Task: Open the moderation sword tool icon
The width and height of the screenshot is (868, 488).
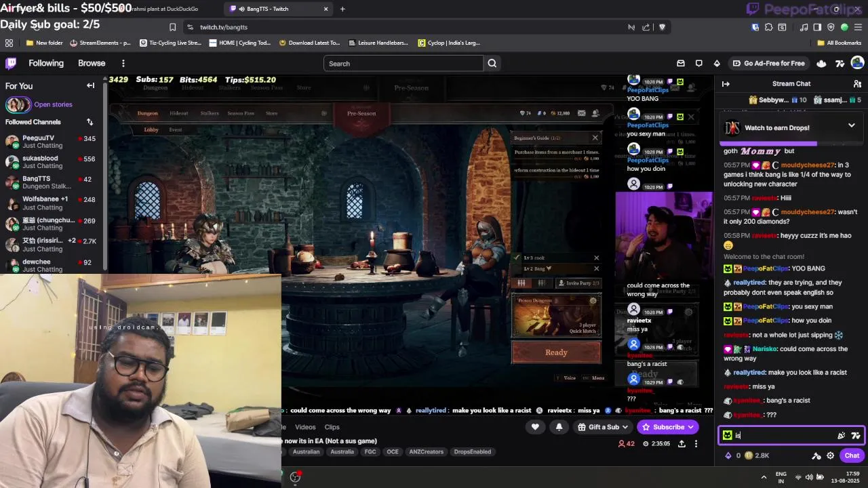Action: [x=816, y=455]
